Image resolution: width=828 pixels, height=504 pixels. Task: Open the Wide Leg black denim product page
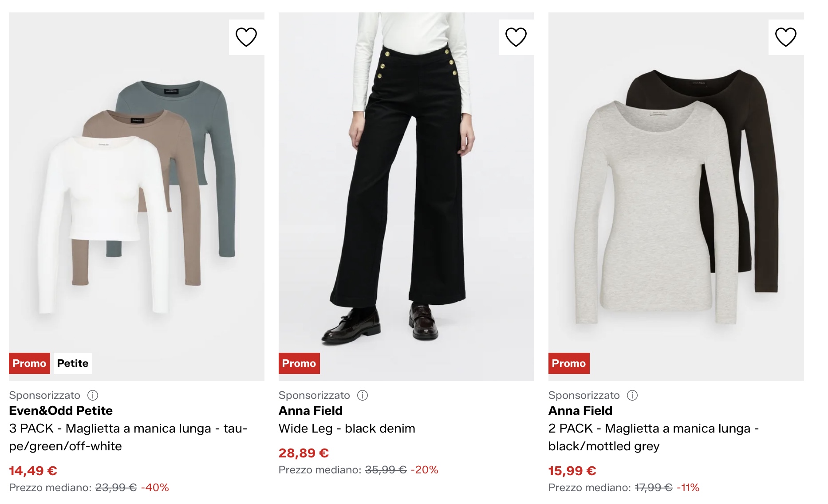[x=347, y=429]
